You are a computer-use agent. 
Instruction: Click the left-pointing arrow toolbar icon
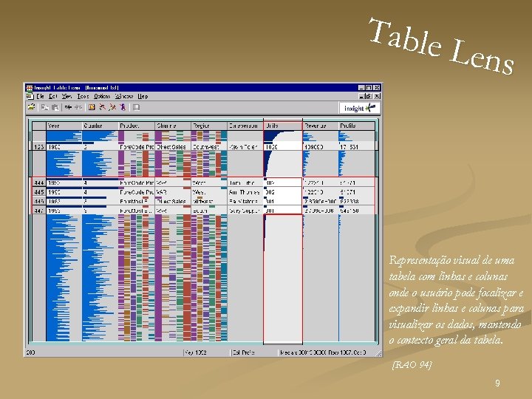point(68,108)
